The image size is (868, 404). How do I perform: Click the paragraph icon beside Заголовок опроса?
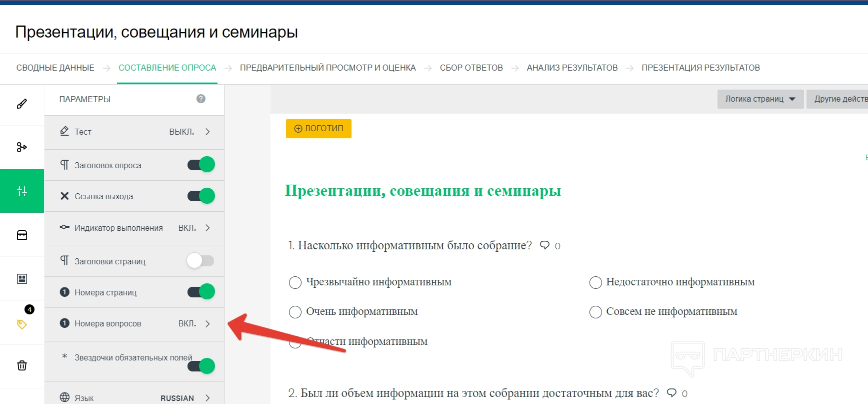pyautogui.click(x=64, y=165)
